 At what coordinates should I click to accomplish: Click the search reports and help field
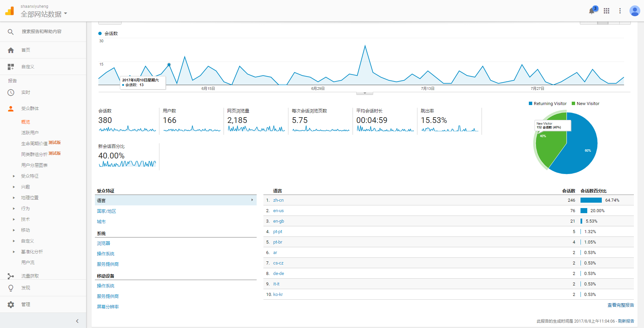(x=42, y=32)
